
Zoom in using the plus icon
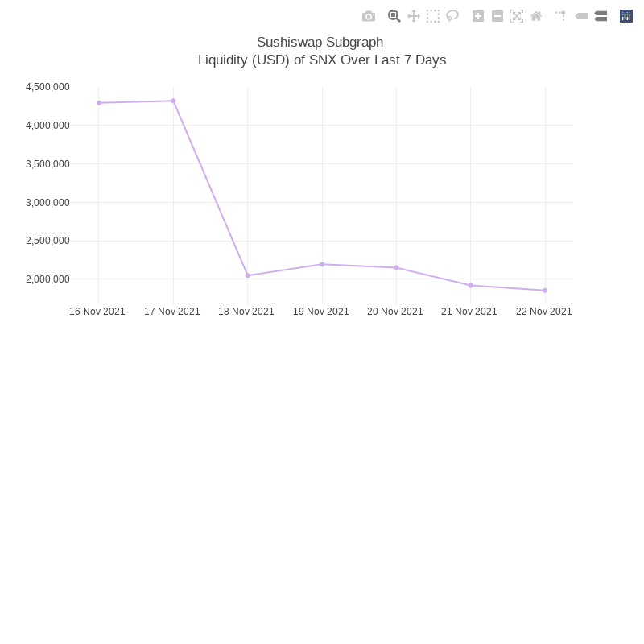(x=478, y=16)
